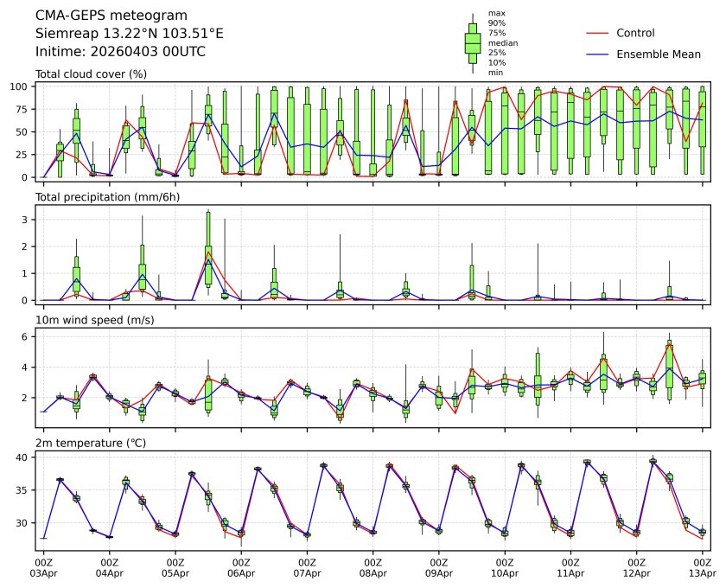Click the 00Z 08Apr x-axis label
726x588 pixels.
pos(373,567)
